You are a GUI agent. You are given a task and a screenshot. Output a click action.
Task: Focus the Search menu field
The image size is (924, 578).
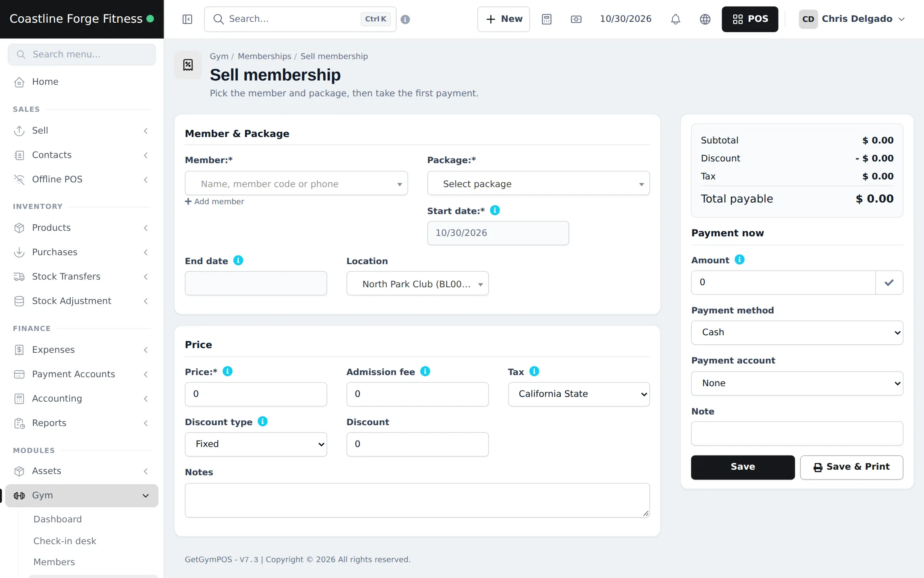click(x=81, y=54)
